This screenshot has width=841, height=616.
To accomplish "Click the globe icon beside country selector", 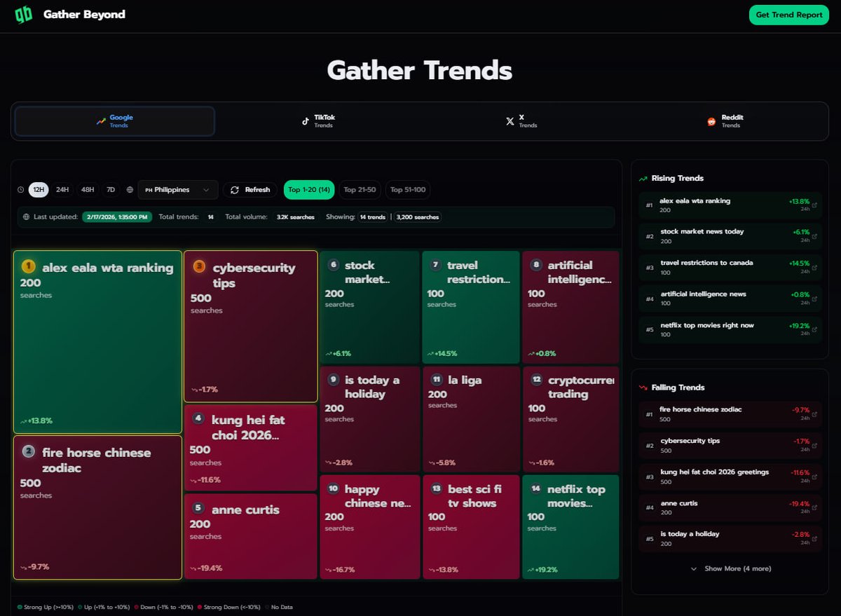I will [x=130, y=190].
